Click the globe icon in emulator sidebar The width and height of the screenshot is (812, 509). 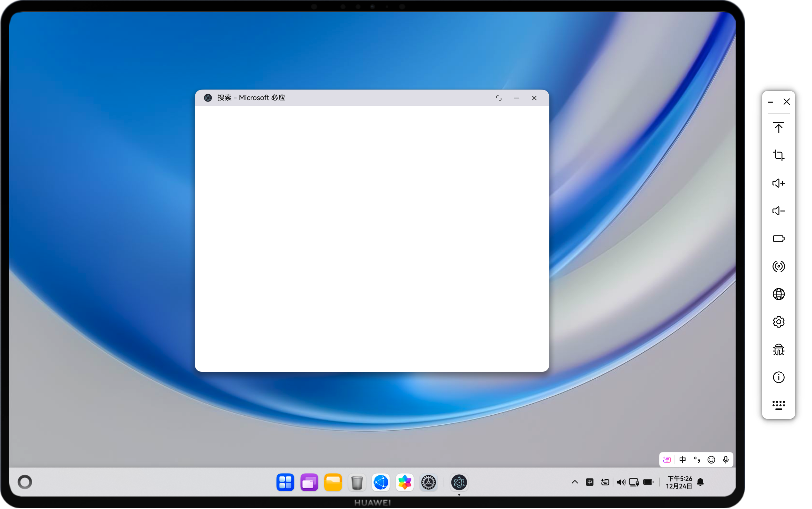tap(778, 294)
